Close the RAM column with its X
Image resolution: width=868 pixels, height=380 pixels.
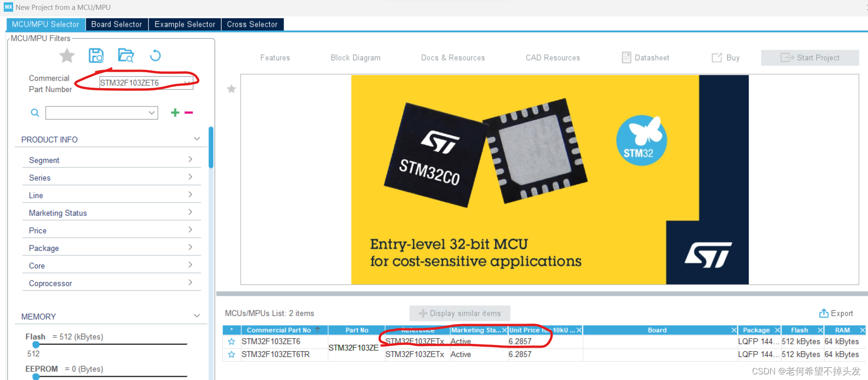tap(862, 330)
